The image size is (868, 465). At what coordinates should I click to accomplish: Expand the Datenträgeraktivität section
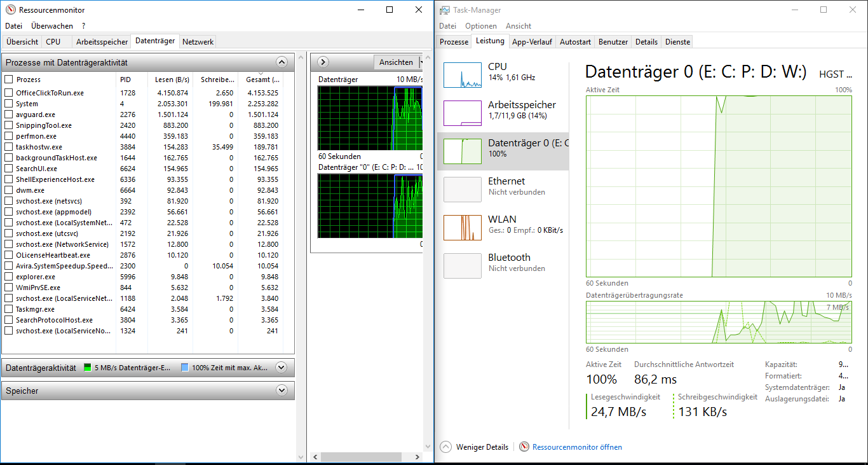[282, 367]
